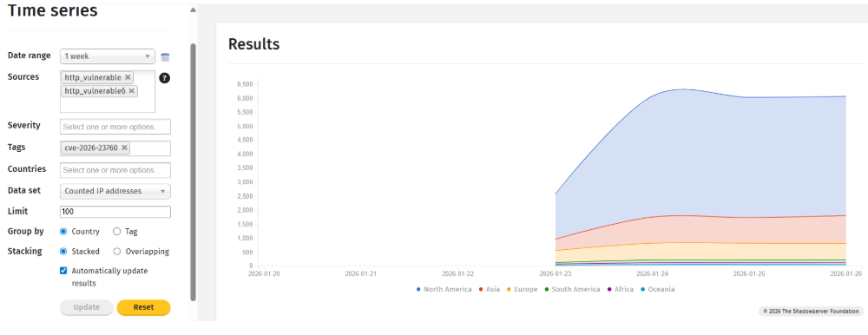Click the 2026-01-23 axis date label

(x=556, y=273)
